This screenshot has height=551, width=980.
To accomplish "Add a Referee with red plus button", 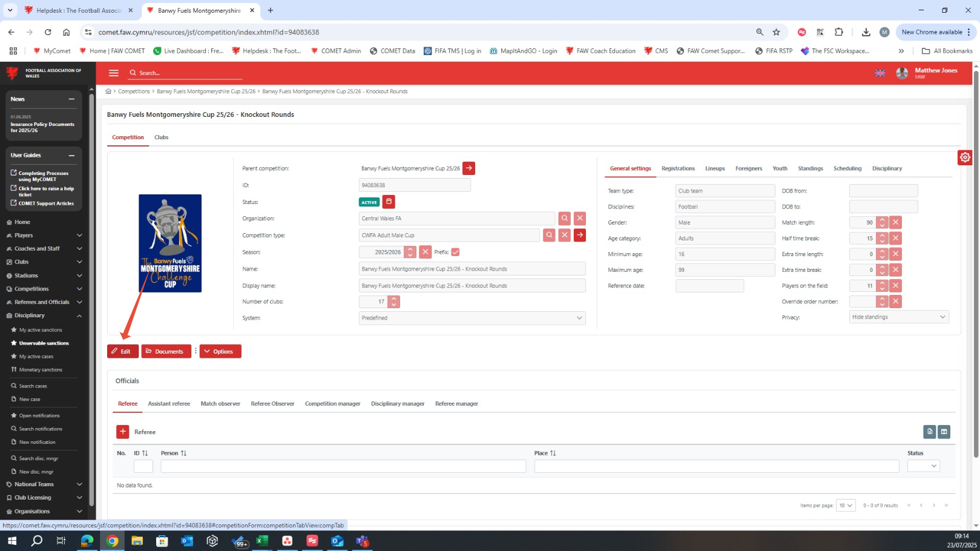I will [122, 432].
